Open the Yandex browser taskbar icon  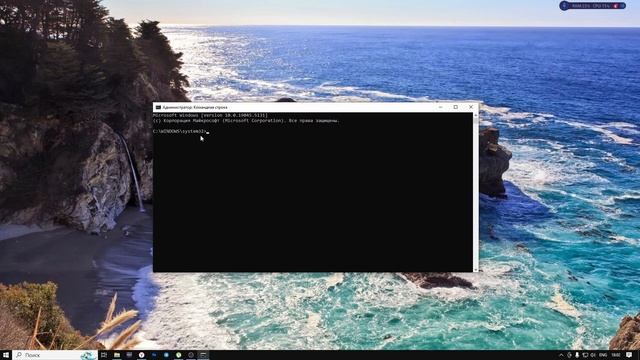point(142,355)
